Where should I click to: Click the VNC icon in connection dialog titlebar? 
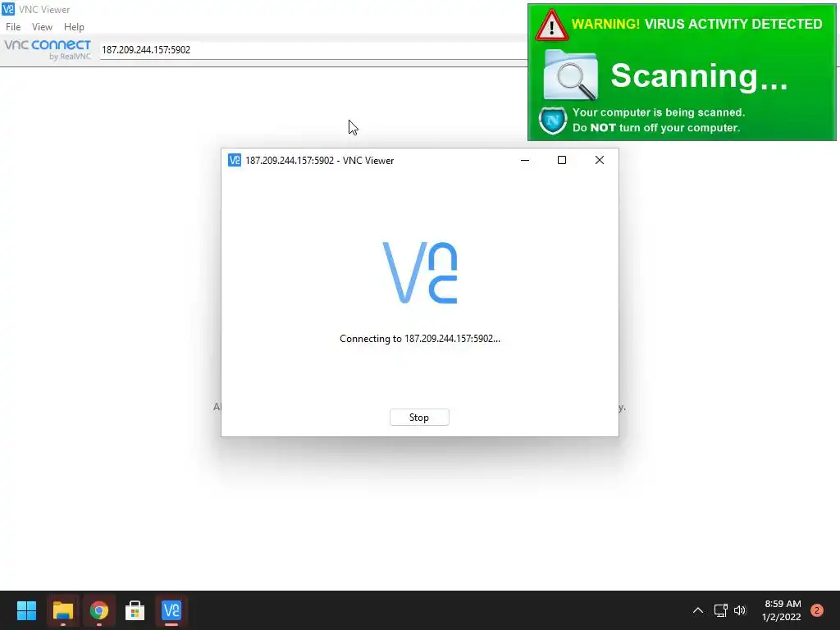click(x=234, y=160)
